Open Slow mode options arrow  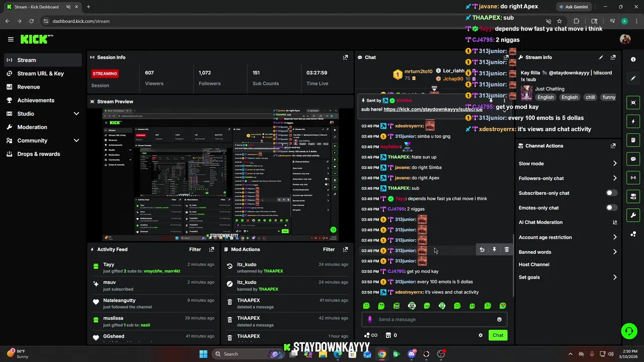point(615,163)
